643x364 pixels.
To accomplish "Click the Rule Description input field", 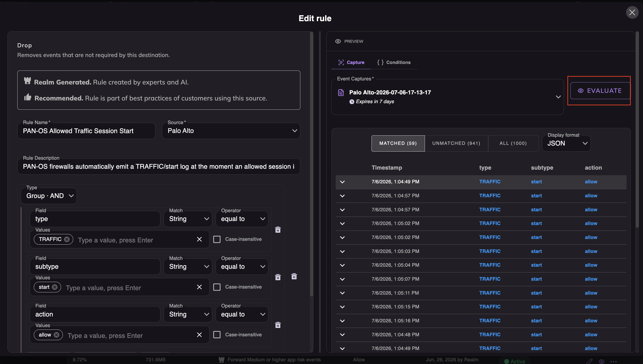I will coord(159,166).
